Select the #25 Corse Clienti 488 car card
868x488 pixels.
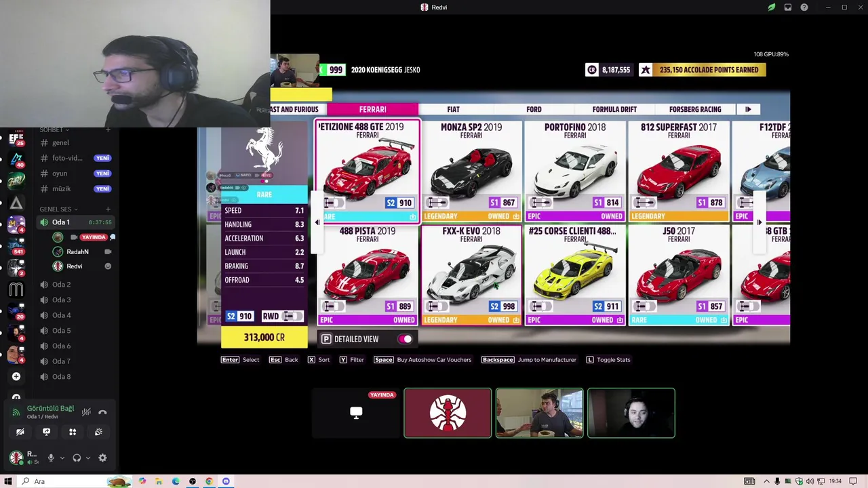[575, 275]
